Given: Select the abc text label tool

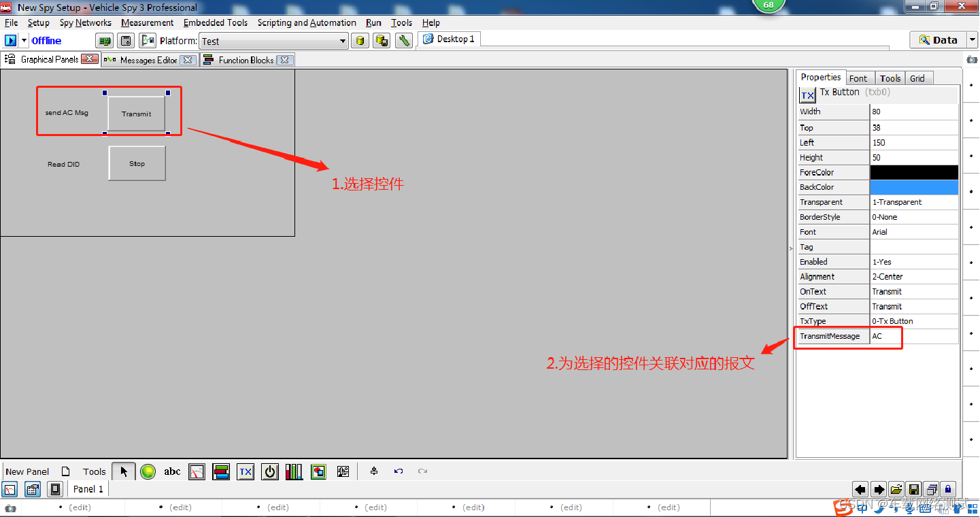Looking at the screenshot, I should (x=172, y=471).
